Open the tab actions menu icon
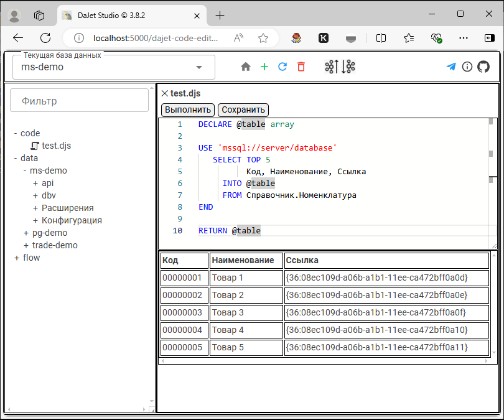 [x=39, y=16]
